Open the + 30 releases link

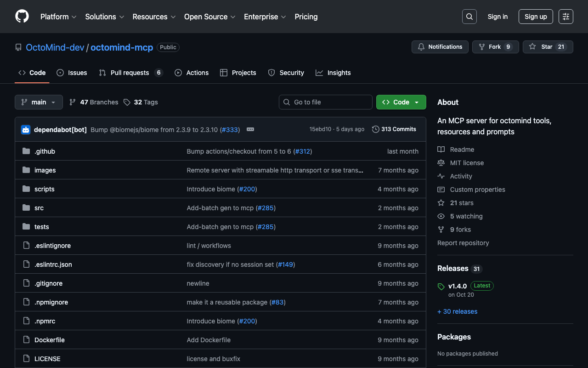coord(457,311)
